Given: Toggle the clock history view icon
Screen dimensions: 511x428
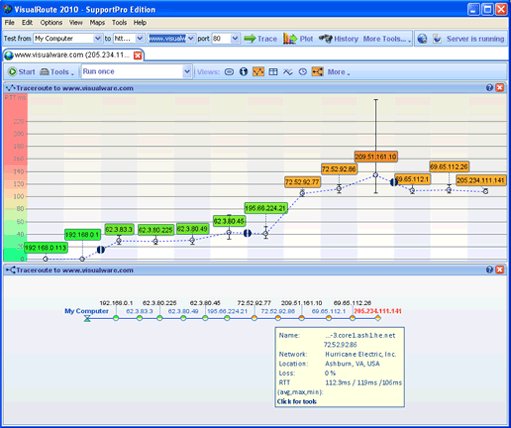Looking at the screenshot, I should click(x=303, y=72).
